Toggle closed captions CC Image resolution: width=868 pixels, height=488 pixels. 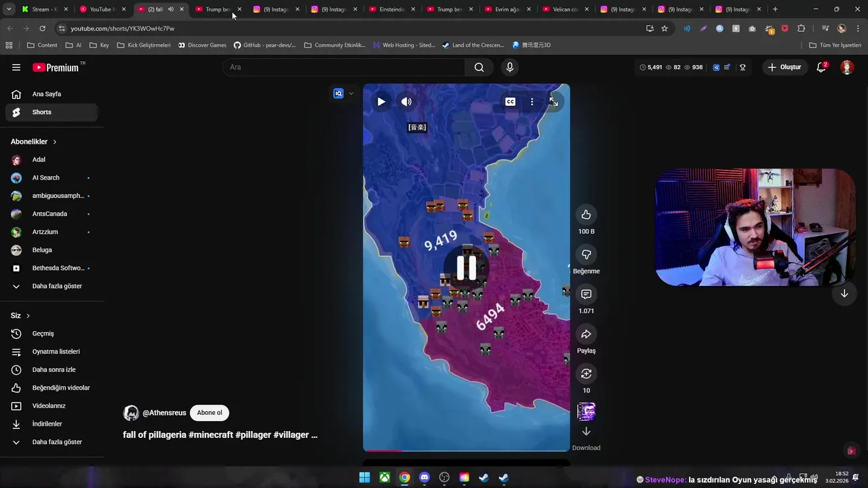[510, 102]
